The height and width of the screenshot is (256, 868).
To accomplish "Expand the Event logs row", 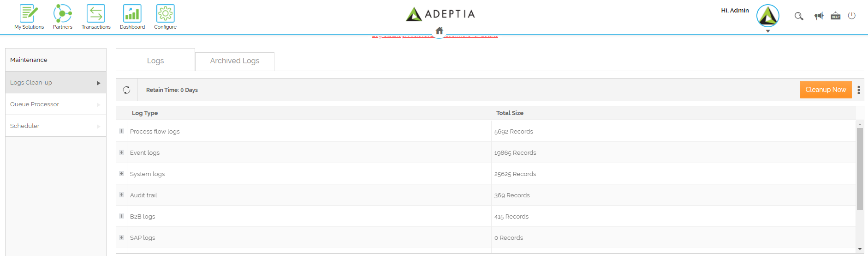I will coord(122,152).
